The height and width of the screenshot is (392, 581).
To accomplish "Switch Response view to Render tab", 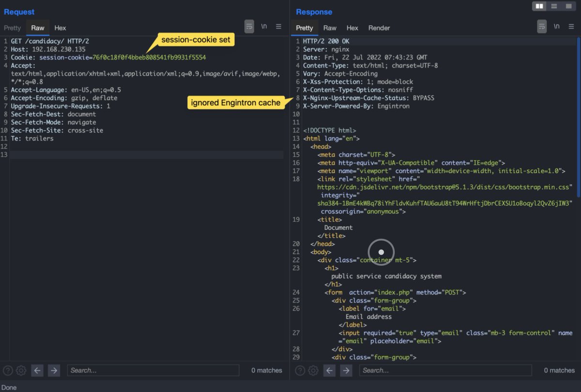I will click(x=379, y=28).
